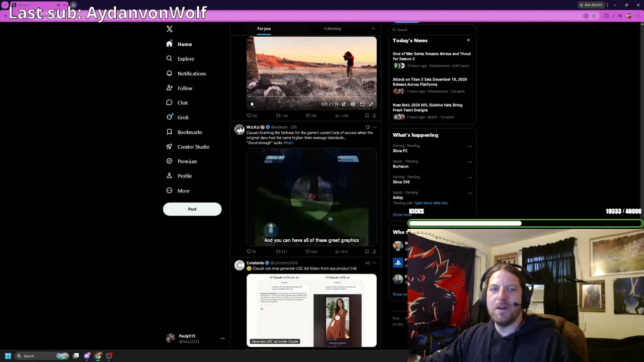View analytics for the 141K views post
The width and height of the screenshot is (644, 362).
pyautogui.click(x=341, y=251)
